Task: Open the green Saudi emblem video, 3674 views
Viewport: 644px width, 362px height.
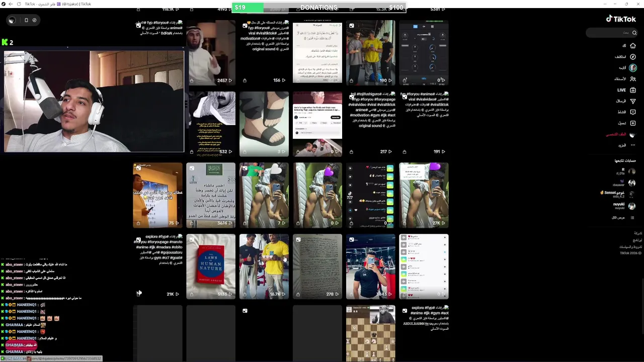Action: click(x=211, y=195)
